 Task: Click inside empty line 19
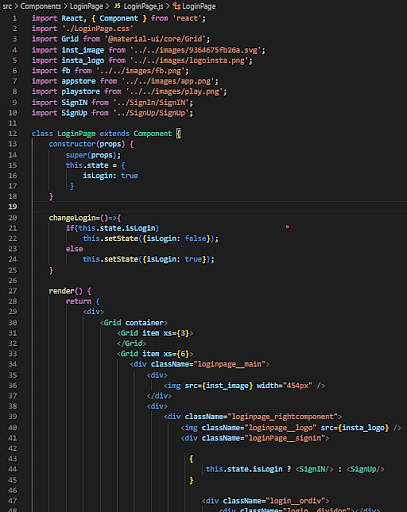point(219,207)
